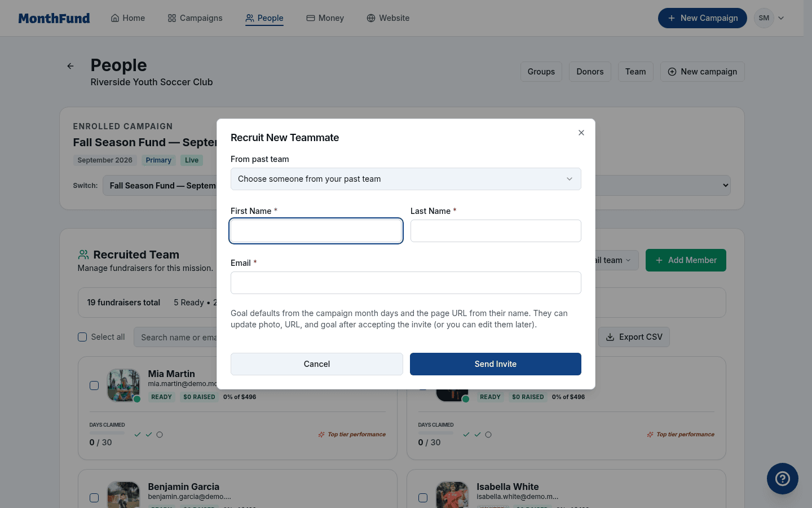Click the Export CSV button
Image resolution: width=812 pixels, height=508 pixels.
(634, 337)
